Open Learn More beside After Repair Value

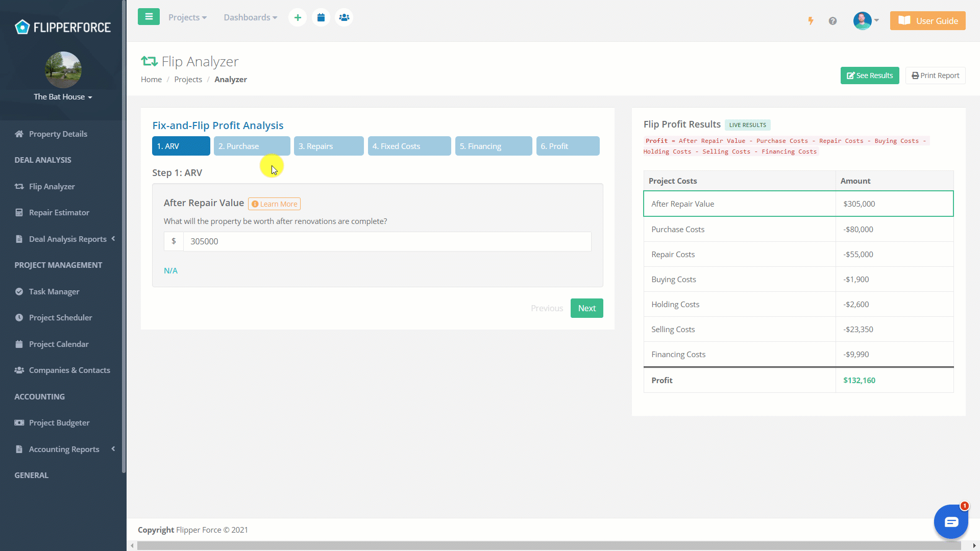274,203
